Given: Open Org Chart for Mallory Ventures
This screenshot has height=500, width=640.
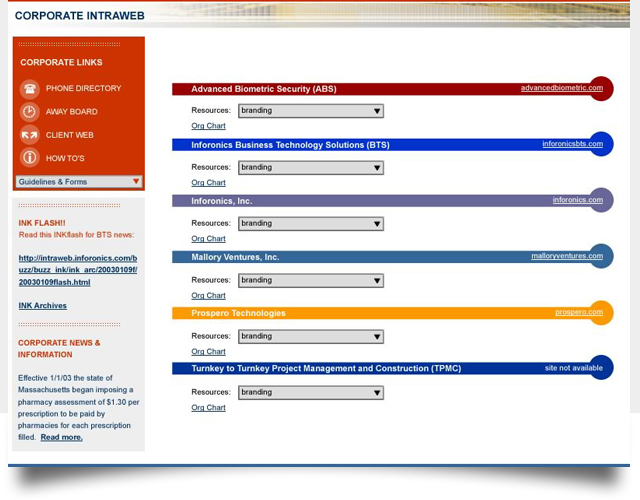Looking at the screenshot, I should (208, 295).
